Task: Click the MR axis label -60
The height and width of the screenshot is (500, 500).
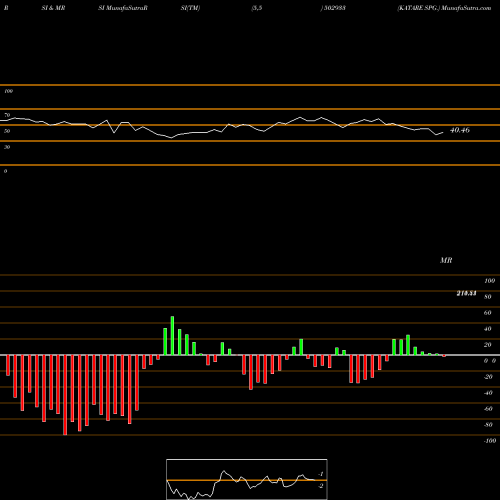Action: [488, 409]
